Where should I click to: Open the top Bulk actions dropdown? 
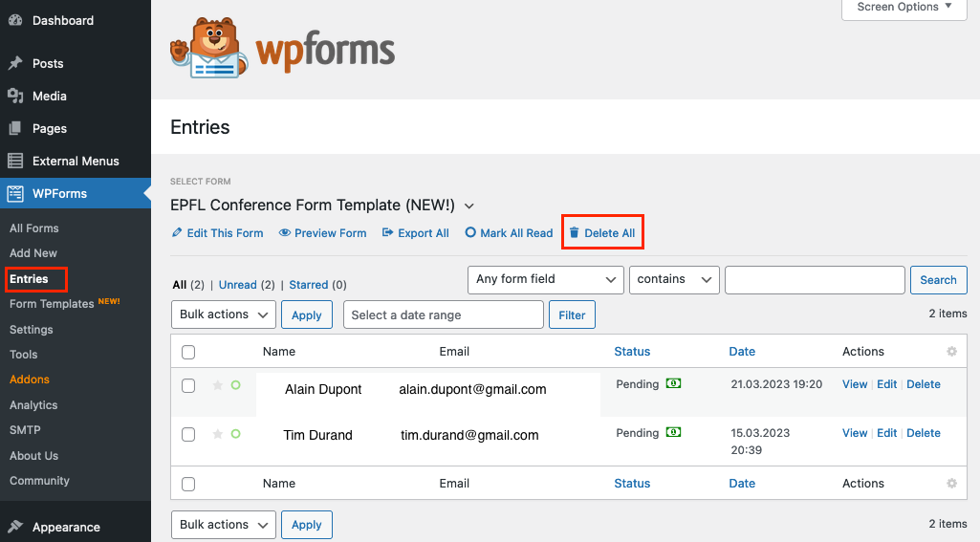click(224, 314)
